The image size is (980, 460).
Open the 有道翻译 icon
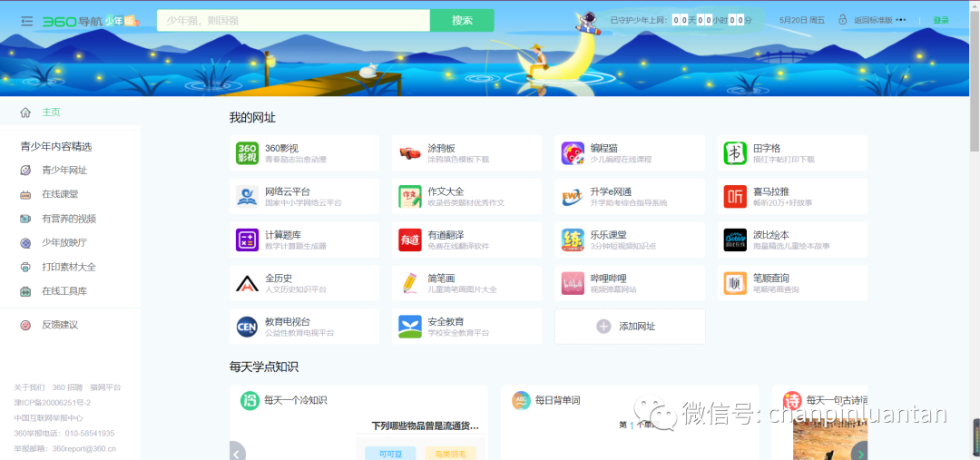click(x=409, y=240)
